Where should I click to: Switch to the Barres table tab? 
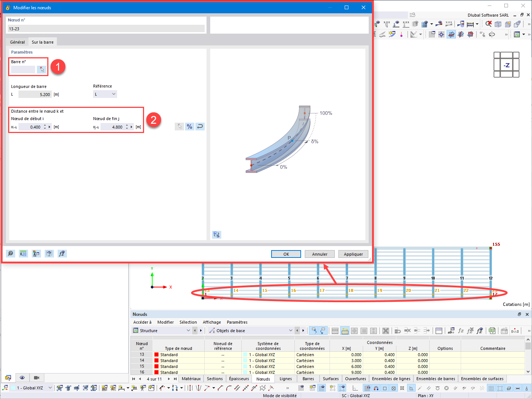(308, 379)
